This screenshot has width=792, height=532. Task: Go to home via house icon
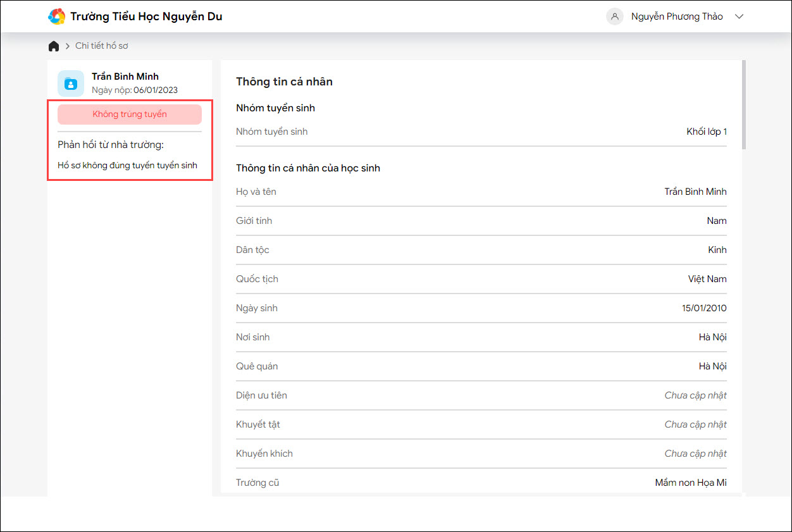(x=54, y=46)
